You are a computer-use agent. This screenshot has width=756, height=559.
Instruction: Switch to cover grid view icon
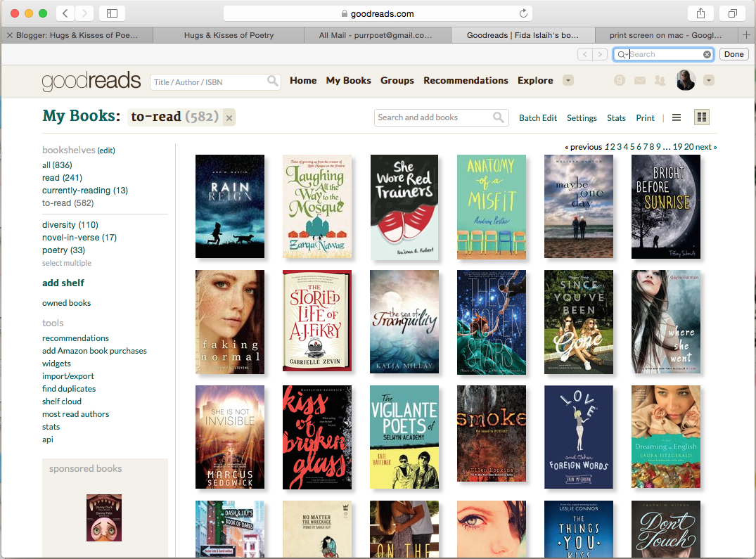[702, 117]
